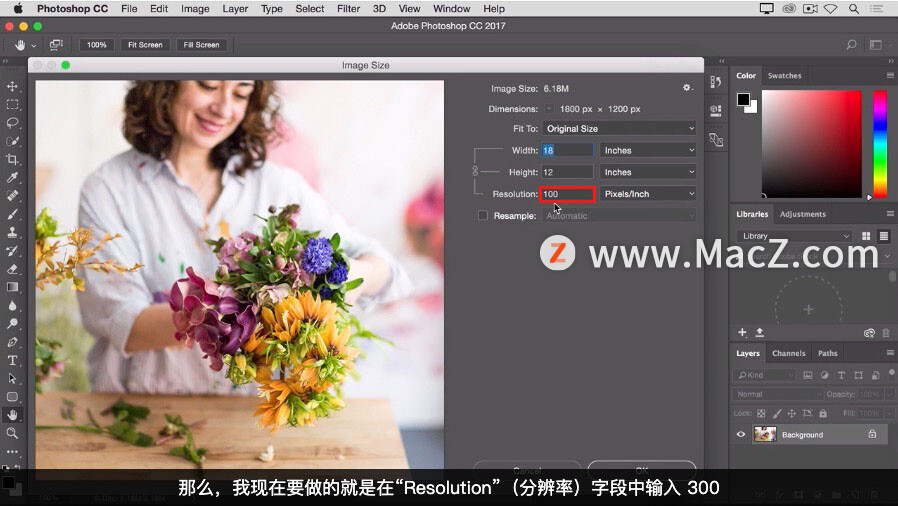This screenshot has width=898, height=506.
Task: Select the Dodge tool
Action: (12, 324)
